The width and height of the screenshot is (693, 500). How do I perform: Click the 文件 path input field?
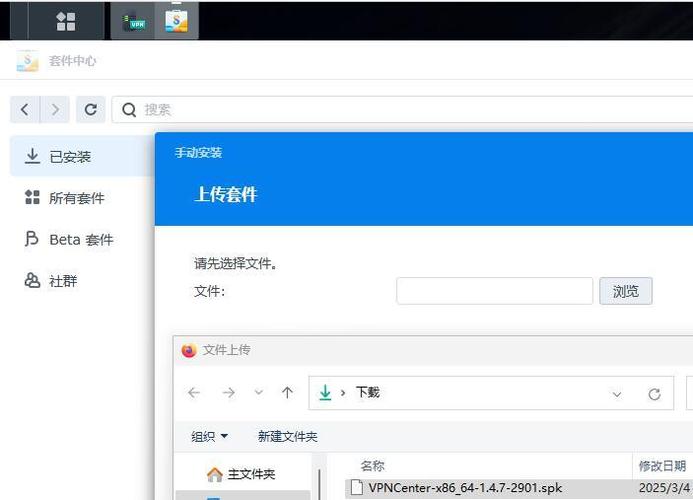click(494, 291)
